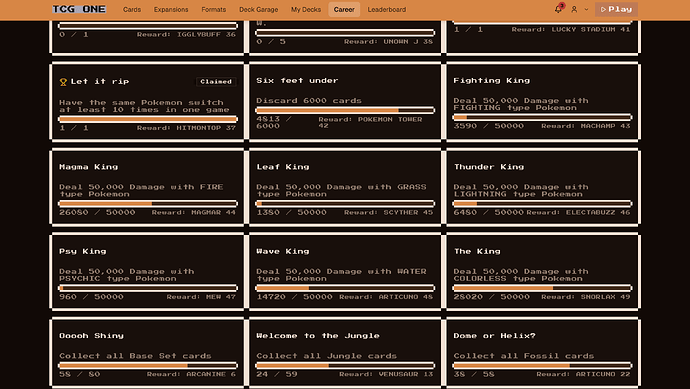Screen dimensions: 690x389
Task: Open the Formats page
Action: coord(213,9)
